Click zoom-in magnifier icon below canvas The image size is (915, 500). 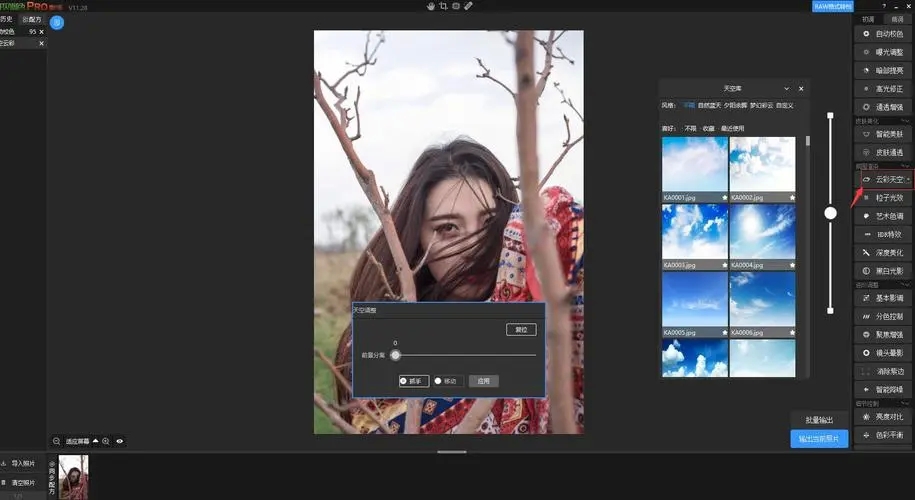(106, 441)
